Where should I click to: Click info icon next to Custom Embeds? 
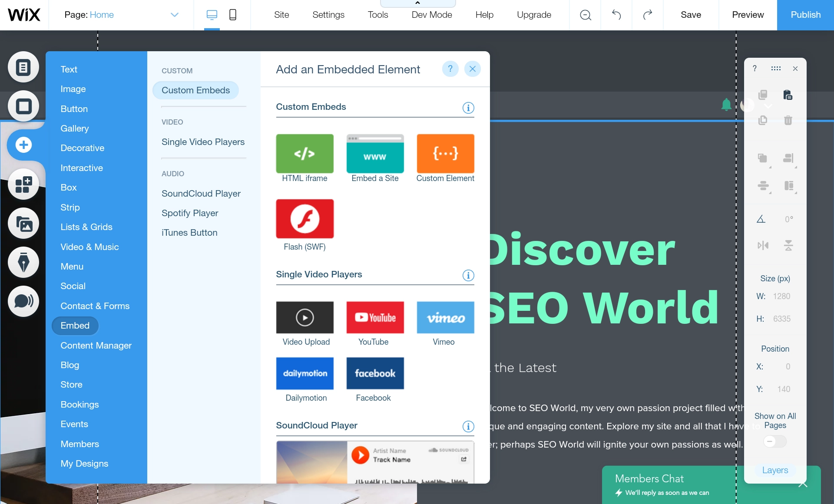click(468, 108)
